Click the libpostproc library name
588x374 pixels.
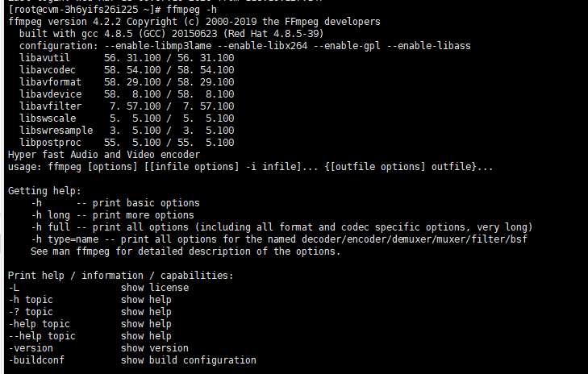pyautogui.click(x=52, y=142)
